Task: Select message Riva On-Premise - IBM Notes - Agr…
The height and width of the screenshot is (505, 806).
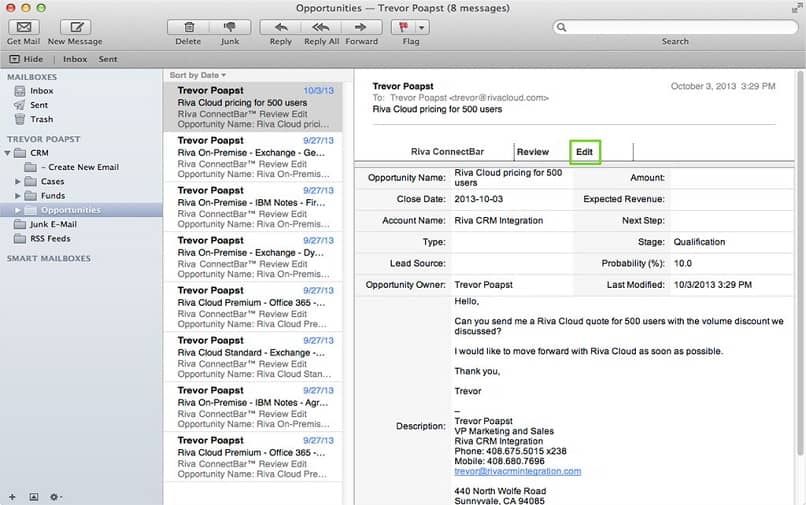Action: coord(253,407)
